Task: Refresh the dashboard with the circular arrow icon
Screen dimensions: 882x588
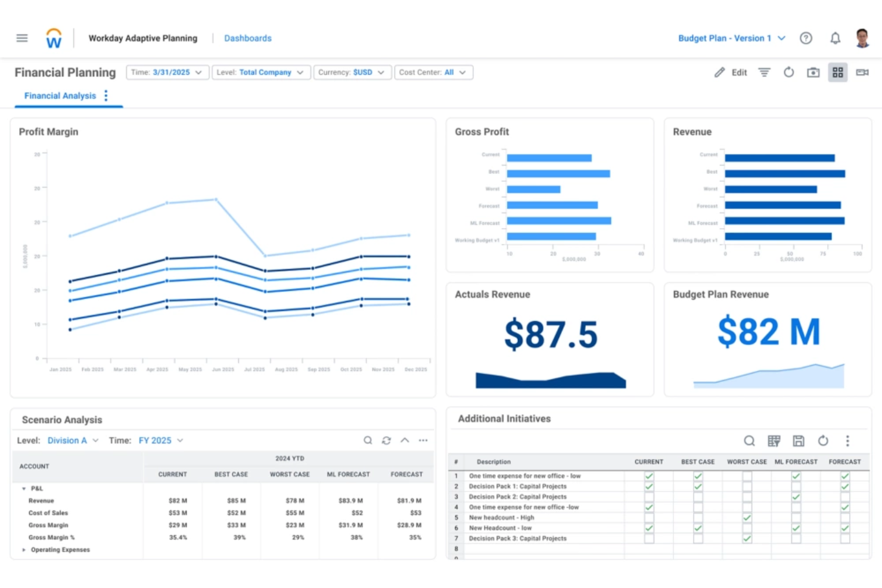Action: [788, 71]
